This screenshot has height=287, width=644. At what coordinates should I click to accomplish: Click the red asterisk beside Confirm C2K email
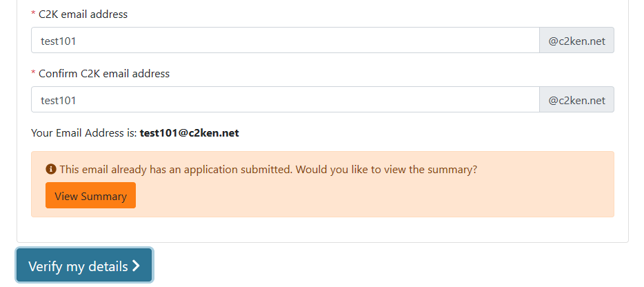33,74
